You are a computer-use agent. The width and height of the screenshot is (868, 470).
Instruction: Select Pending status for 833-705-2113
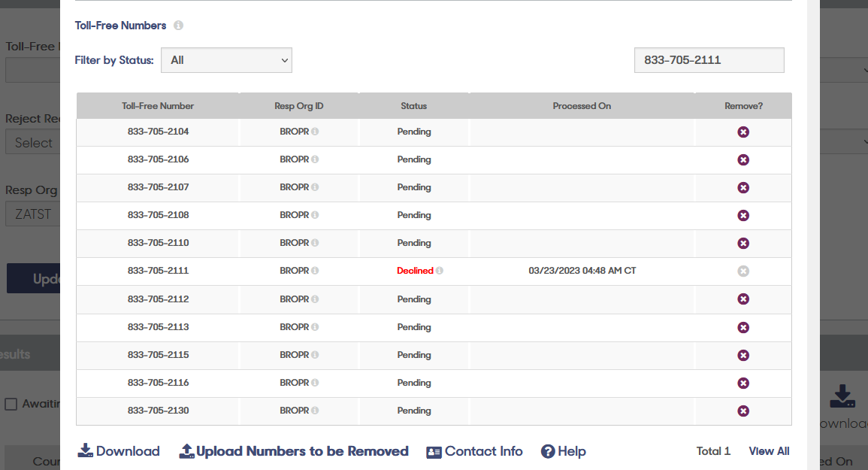click(x=414, y=327)
